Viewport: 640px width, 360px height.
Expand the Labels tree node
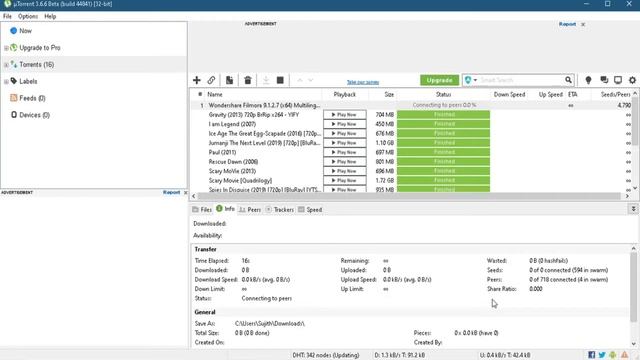click(6, 82)
